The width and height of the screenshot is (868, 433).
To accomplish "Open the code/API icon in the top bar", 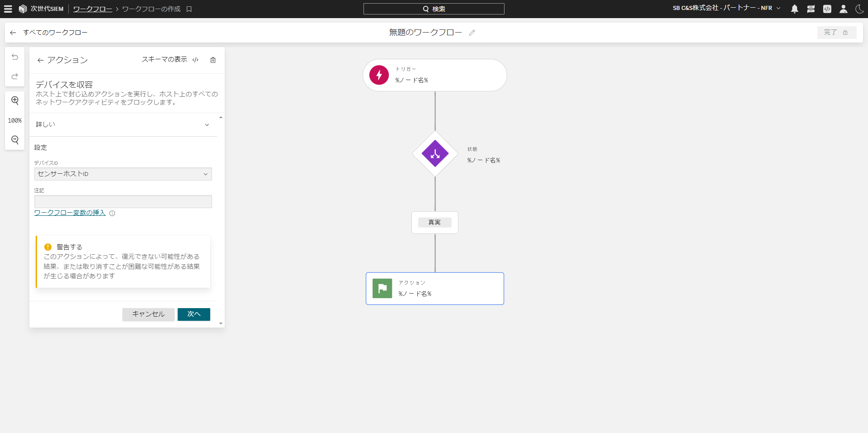I will point(827,9).
